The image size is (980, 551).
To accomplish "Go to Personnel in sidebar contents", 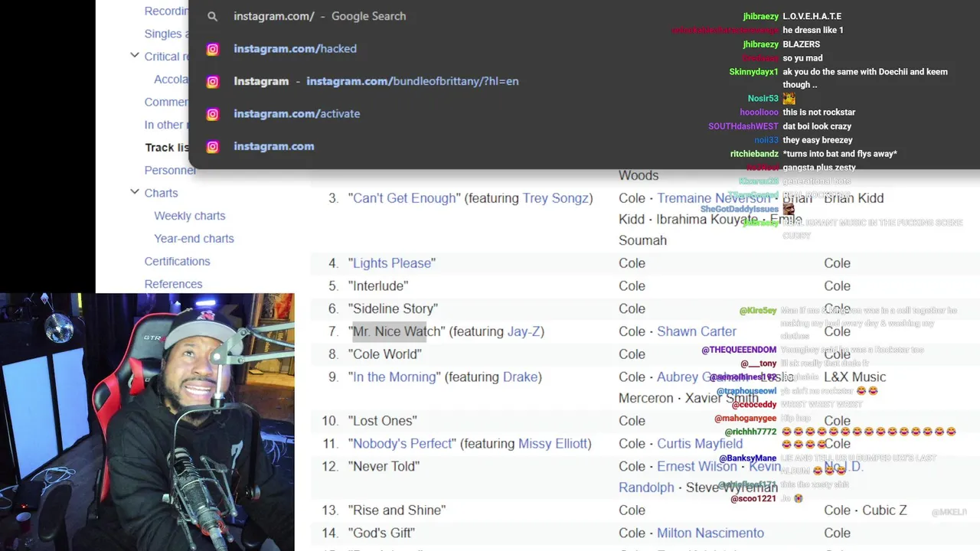I will tap(170, 170).
